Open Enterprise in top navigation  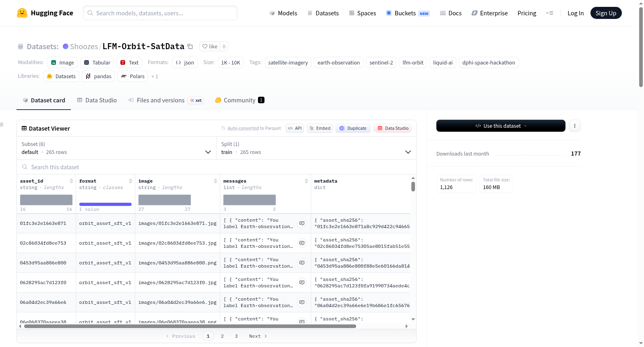[x=489, y=13]
